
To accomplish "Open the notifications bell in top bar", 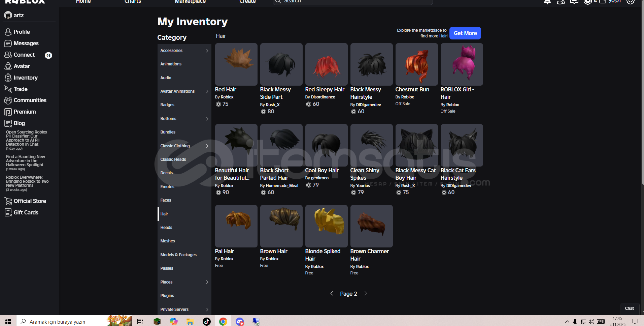I will point(547,1).
